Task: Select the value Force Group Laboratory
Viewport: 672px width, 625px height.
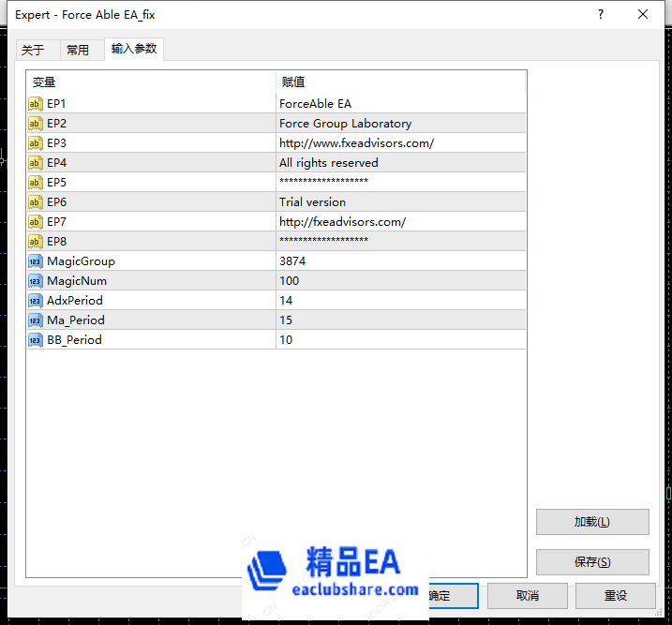Action: click(346, 124)
